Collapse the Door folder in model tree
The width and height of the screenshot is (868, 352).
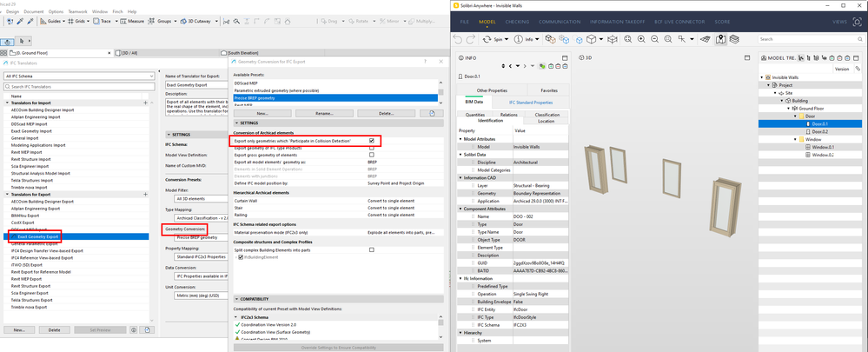tap(796, 116)
